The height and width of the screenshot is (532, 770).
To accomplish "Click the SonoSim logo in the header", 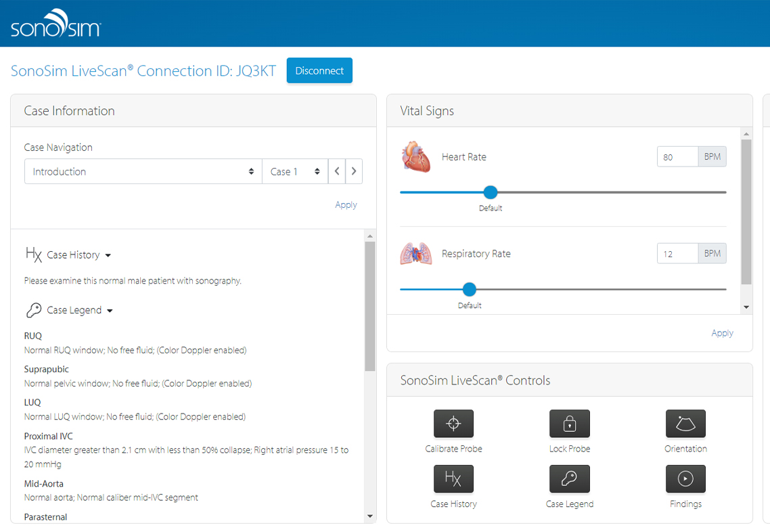I will 55,24.
